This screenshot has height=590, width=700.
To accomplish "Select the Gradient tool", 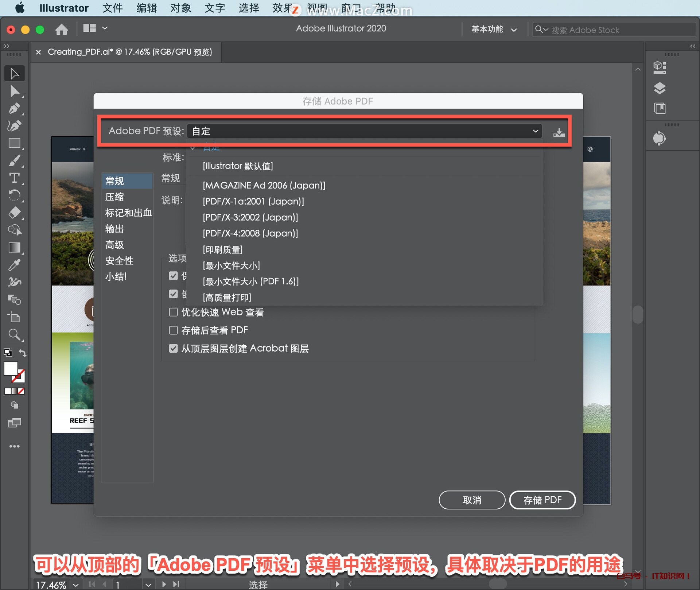I will pyautogui.click(x=15, y=247).
